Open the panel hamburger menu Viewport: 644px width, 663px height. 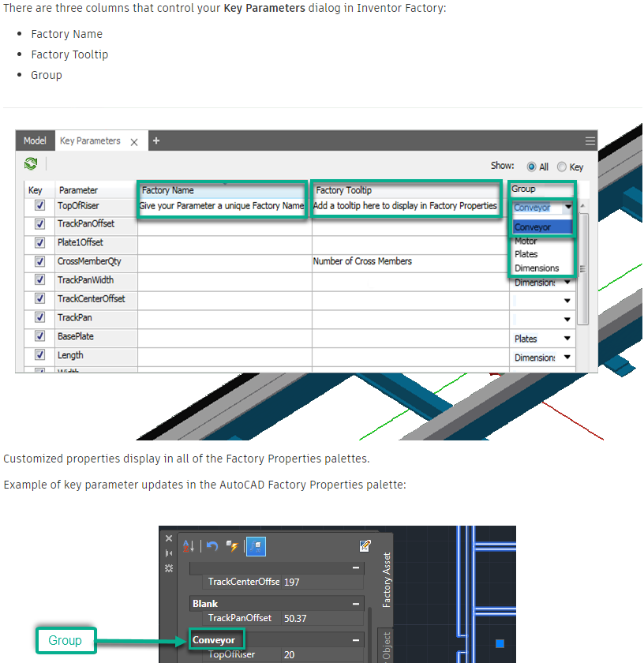590,140
